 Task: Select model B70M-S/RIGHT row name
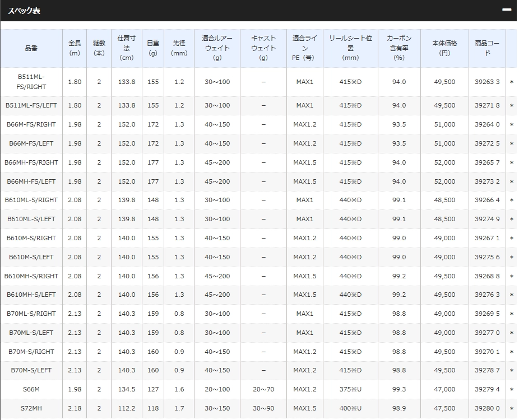(x=31, y=352)
